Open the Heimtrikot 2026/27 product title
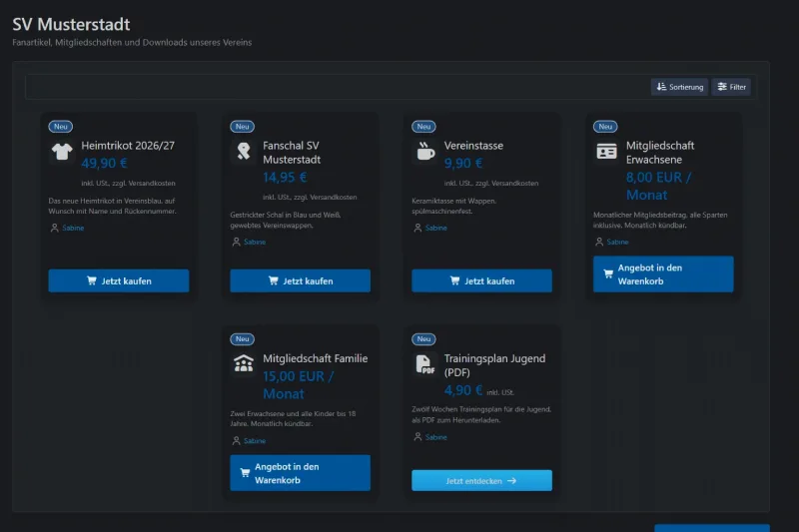This screenshot has width=799, height=532. tap(128, 146)
